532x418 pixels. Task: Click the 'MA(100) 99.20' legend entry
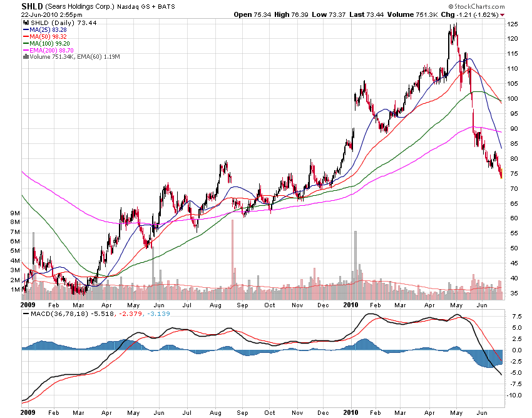pyautogui.click(x=49, y=43)
